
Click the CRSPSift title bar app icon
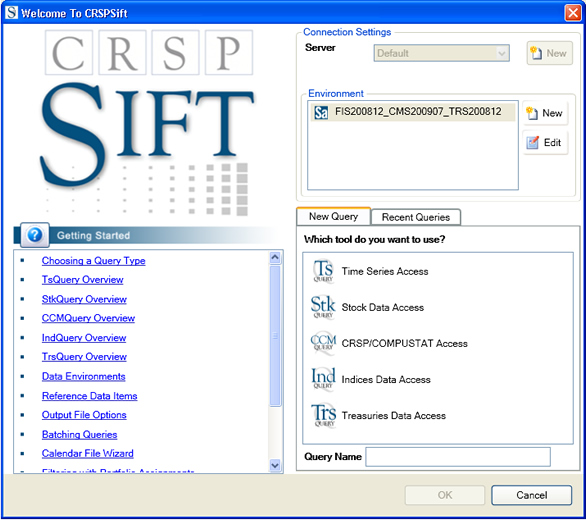11,12
